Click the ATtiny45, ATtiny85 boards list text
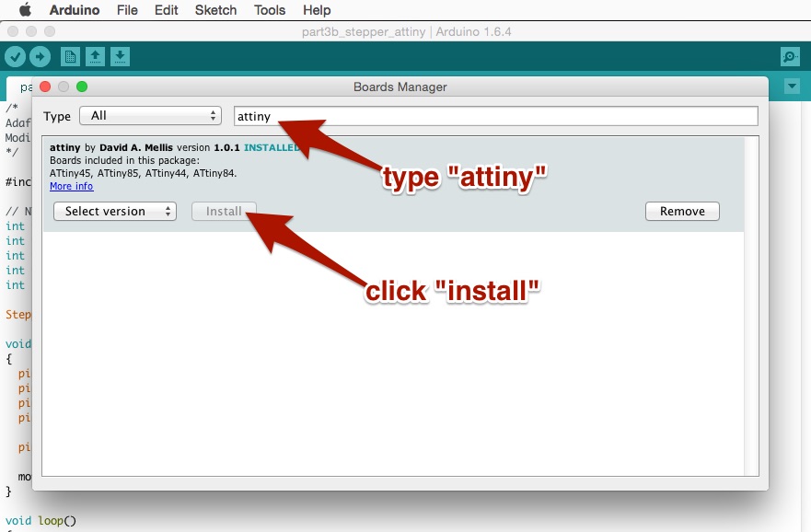This screenshot has width=811, height=532. pyautogui.click(x=144, y=173)
